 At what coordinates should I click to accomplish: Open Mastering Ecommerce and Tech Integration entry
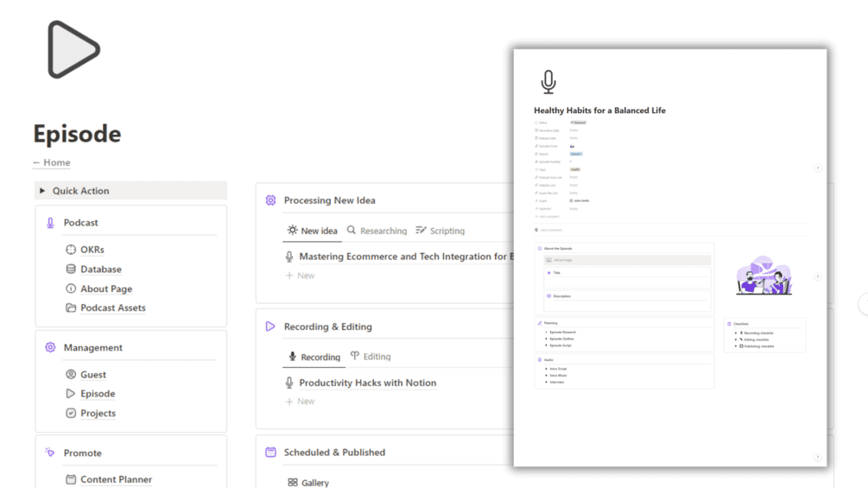pyautogui.click(x=406, y=257)
